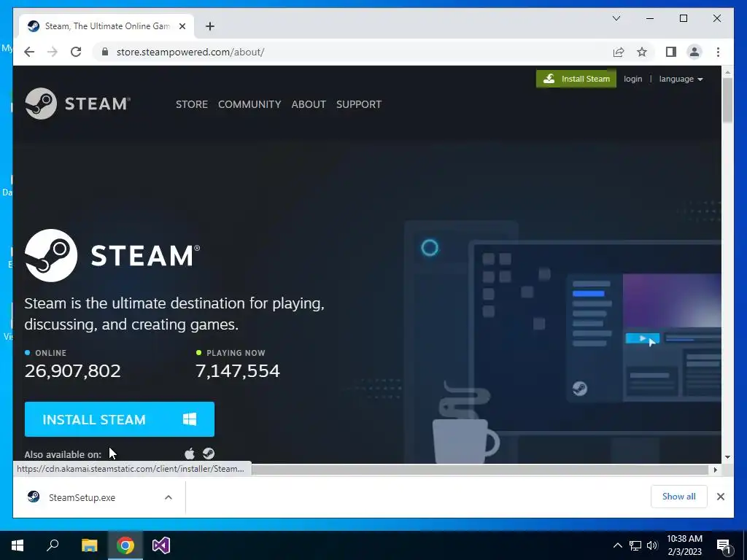Expand SteamSetup.exe download options chevron
The height and width of the screenshot is (560, 747).
point(169,497)
